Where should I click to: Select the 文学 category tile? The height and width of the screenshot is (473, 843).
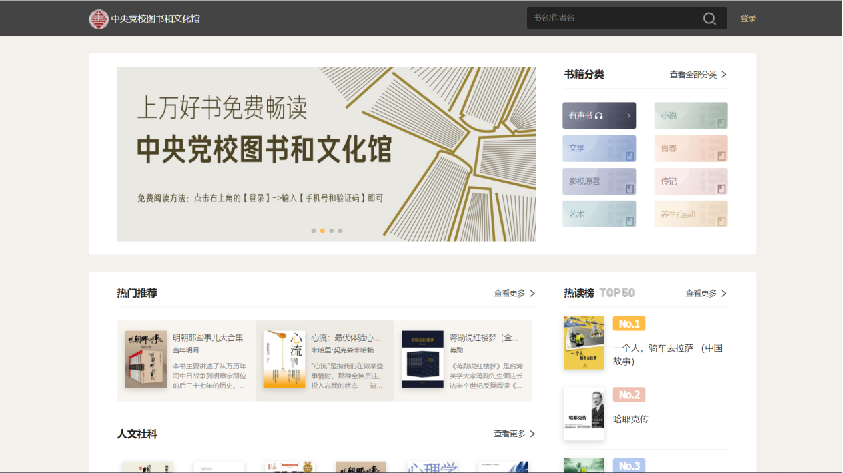click(x=599, y=149)
